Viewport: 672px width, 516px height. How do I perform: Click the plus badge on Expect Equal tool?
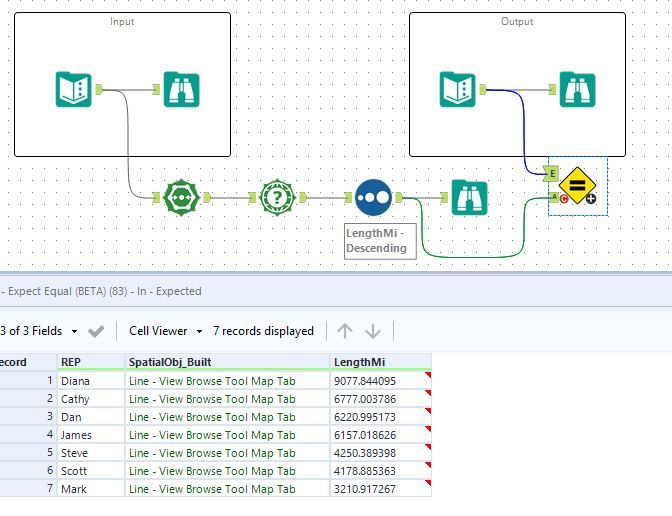(x=591, y=199)
